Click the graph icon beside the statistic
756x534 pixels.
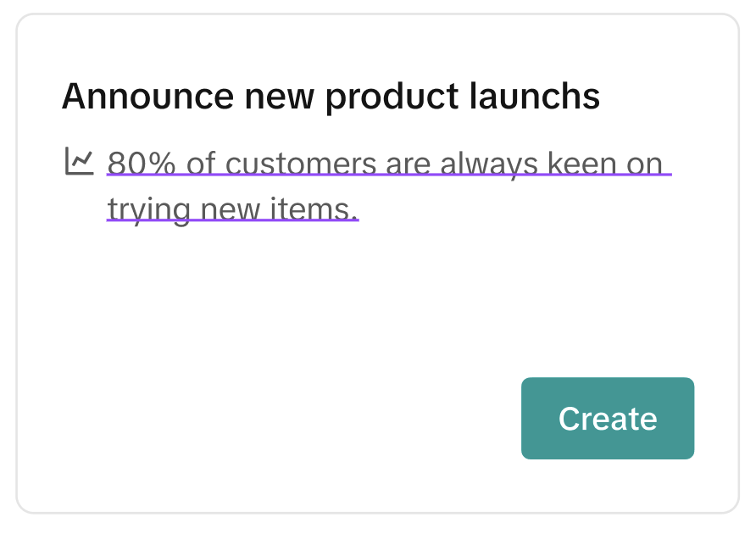79,161
